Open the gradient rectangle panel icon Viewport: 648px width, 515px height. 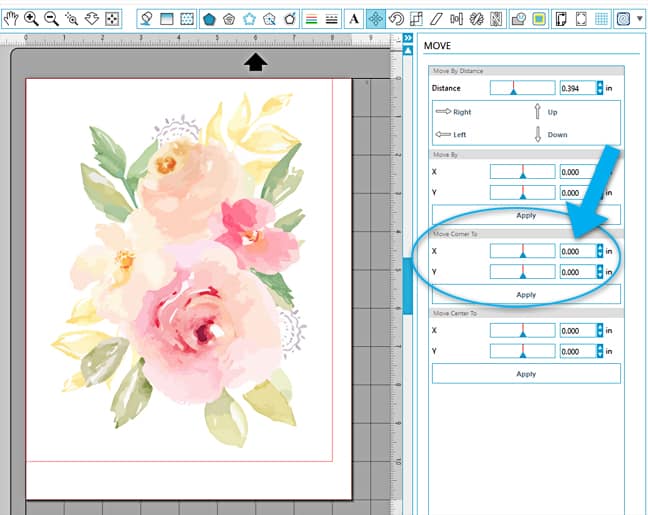[167, 19]
